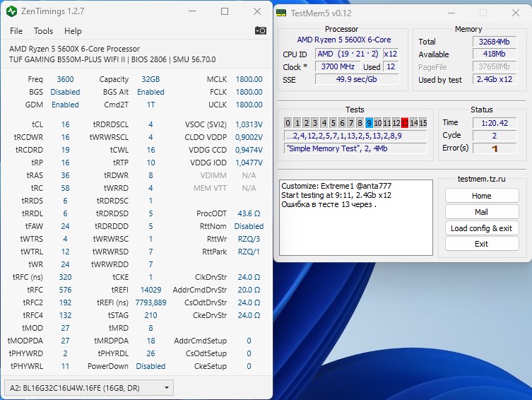Click the tREFI (ns) value 7793,889
Image resolution: width=532 pixels, height=400 pixels.
click(150, 302)
